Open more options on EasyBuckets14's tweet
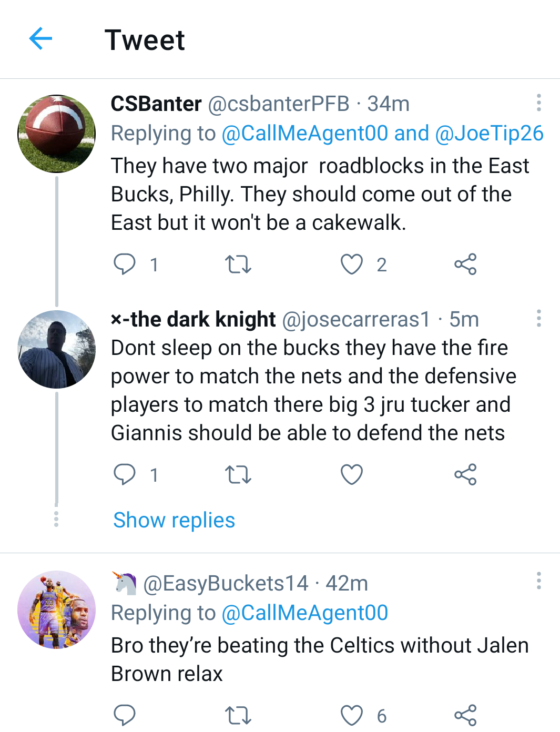560x732 pixels. tap(538, 581)
